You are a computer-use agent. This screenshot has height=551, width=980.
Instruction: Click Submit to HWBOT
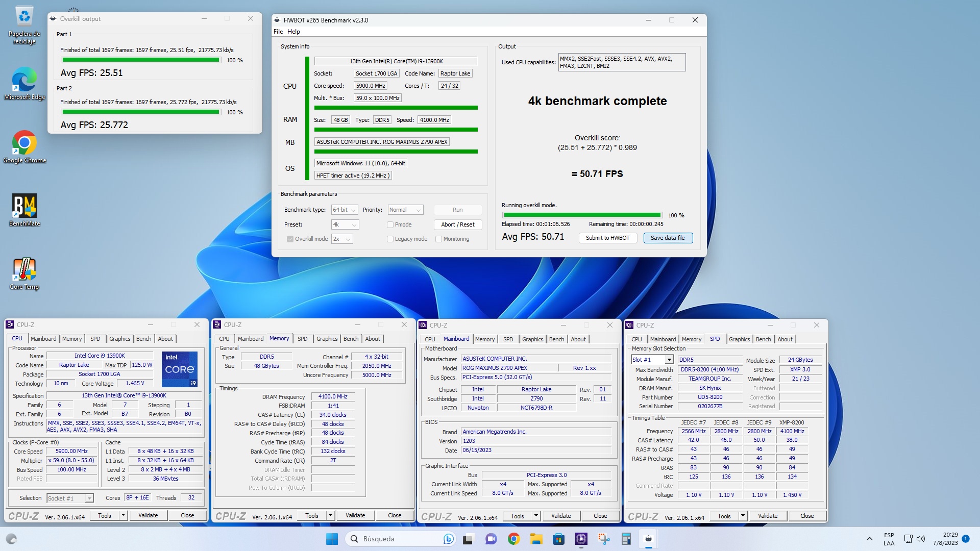(608, 238)
